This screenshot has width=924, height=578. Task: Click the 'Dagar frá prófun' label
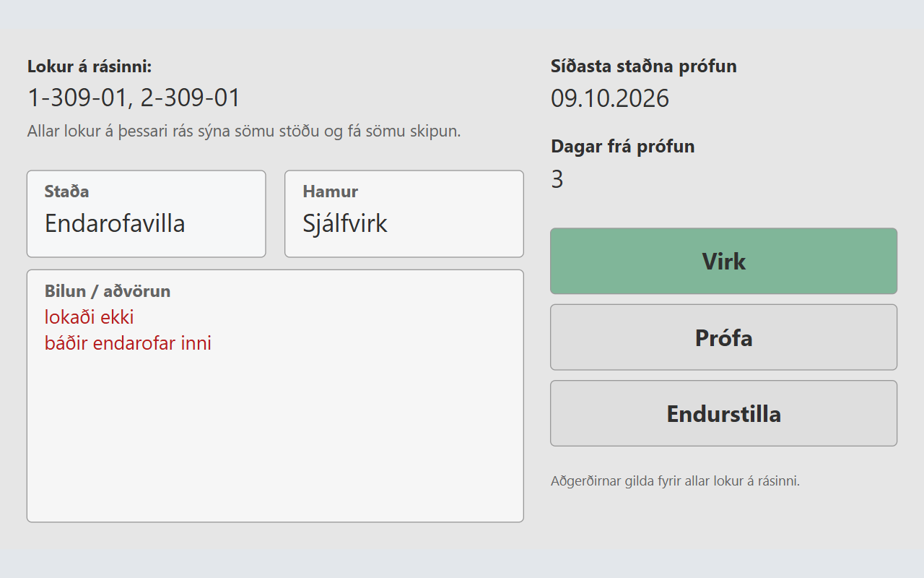tap(623, 146)
